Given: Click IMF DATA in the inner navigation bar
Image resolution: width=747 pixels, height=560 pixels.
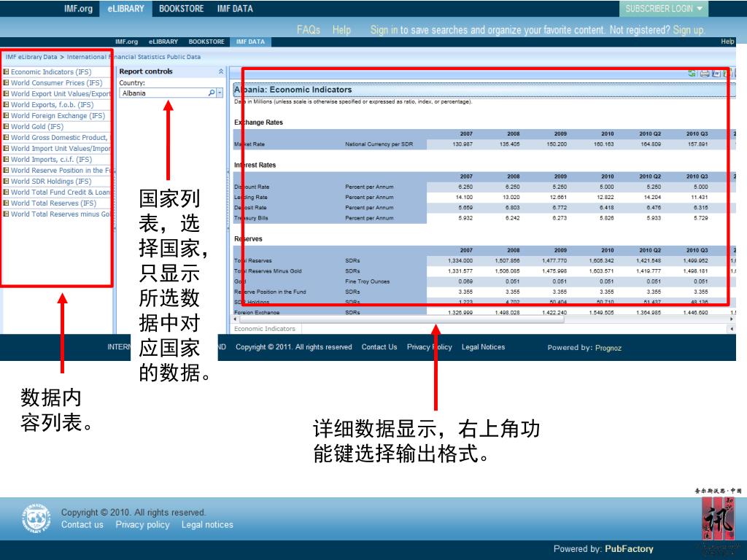Looking at the screenshot, I should (x=251, y=42).
